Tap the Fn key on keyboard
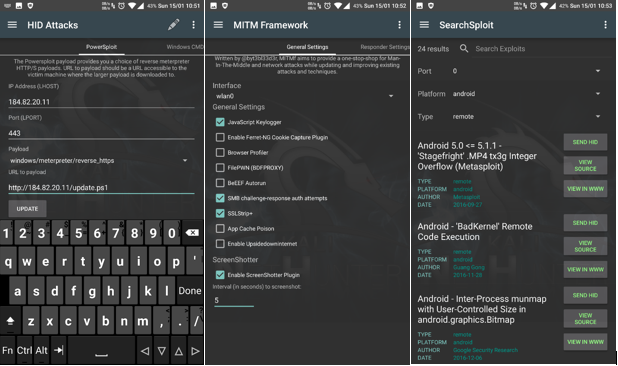This screenshot has height=366, width=618. tap(7, 350)
